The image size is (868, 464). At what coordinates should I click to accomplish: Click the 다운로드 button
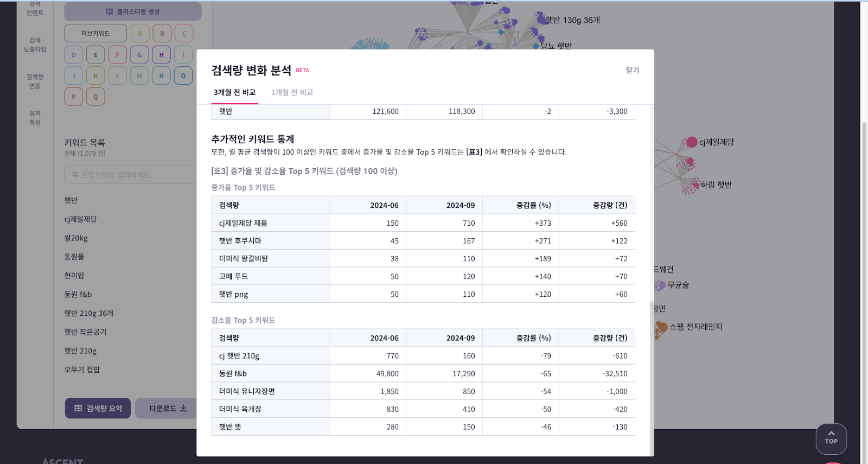pyautogui.click(x=165, y=408)
